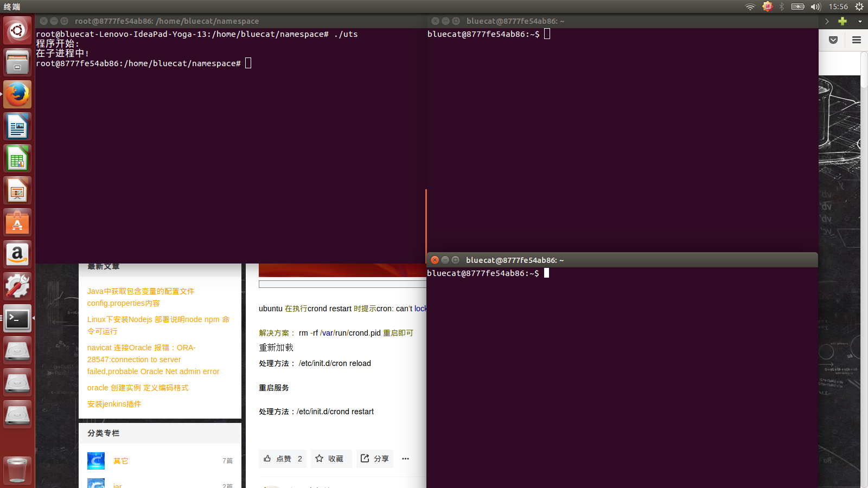
Task: Click the '/etc/init.d/cron reload' text line
Action: (335, 363)
